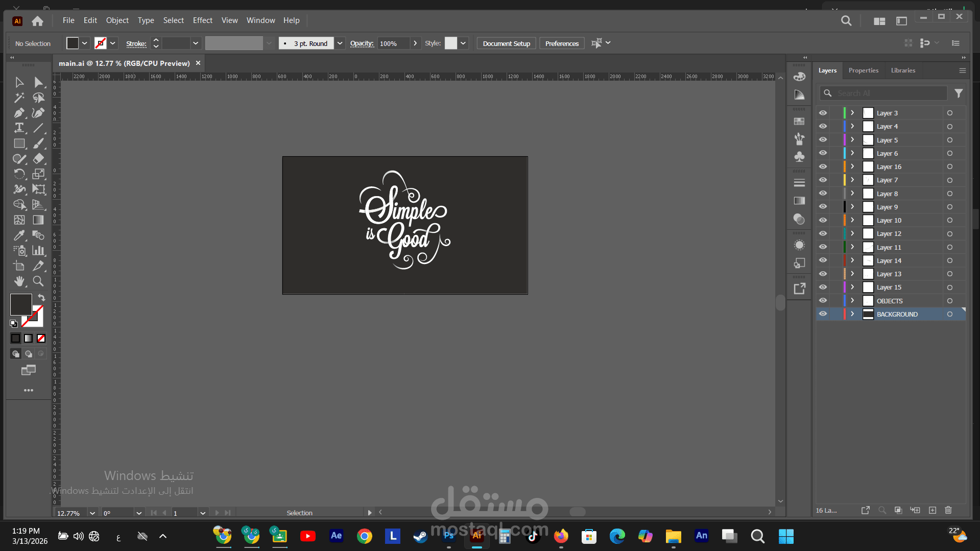Launch Adobe After Effects from the taskbar
This screenshot has height=551, width=980.
(x=336, y=536)
